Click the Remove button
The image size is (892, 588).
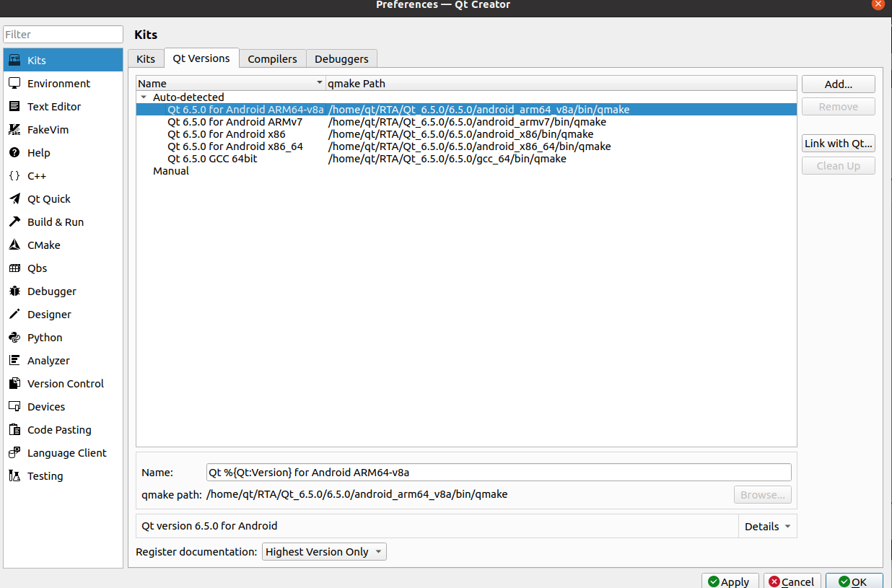pos(839,107)
